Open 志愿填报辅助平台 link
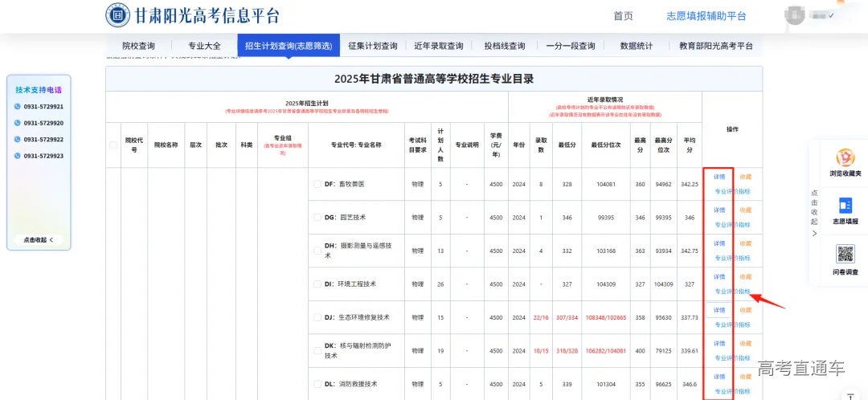This screenshot has width=868, height=400. (706, 16)
